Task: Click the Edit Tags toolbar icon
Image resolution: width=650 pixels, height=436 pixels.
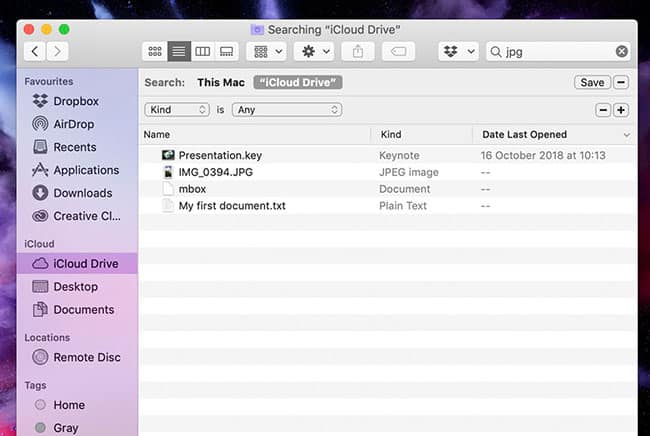Action: point(398,51)
